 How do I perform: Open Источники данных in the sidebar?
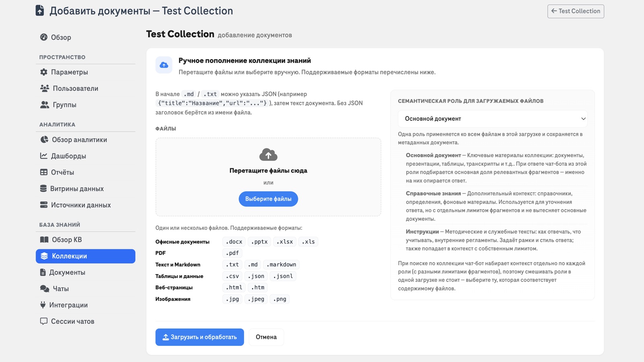[x=85, y=205]
